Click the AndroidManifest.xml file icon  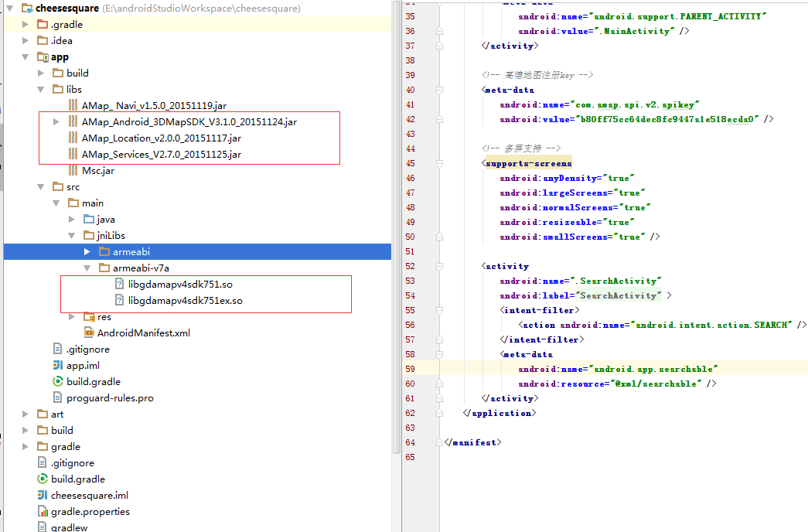tap(89, 333)
